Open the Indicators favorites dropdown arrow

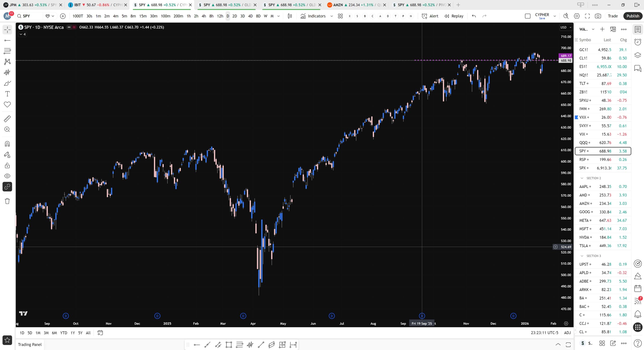(x=332, y=16)
